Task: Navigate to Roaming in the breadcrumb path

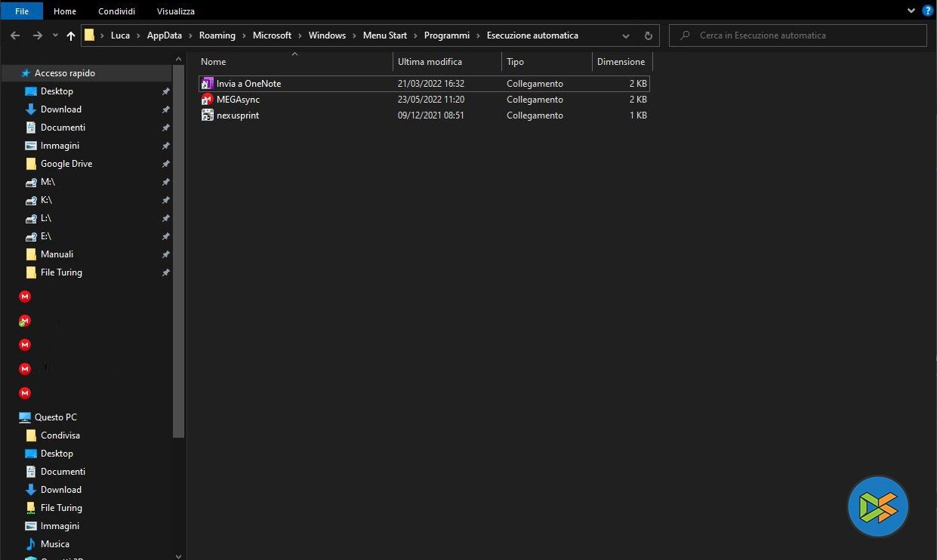Action: (x=217, y=35)
